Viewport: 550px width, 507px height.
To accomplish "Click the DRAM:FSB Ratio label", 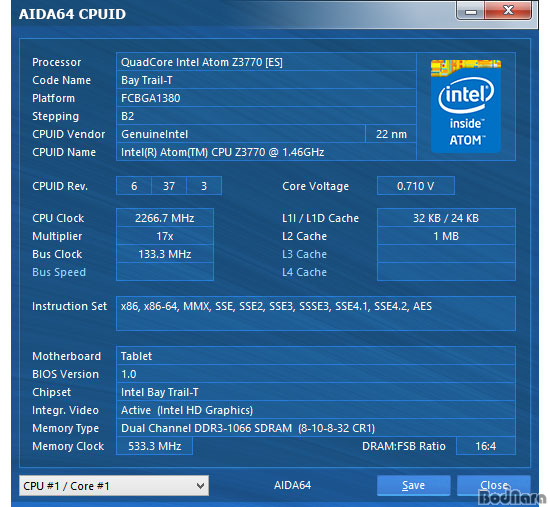I will point(404,446).
